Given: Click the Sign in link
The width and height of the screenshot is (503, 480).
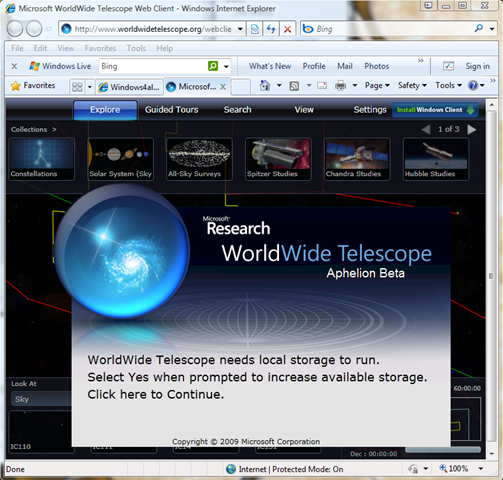Looking at the screenshot, I should [x=477, y=66].
